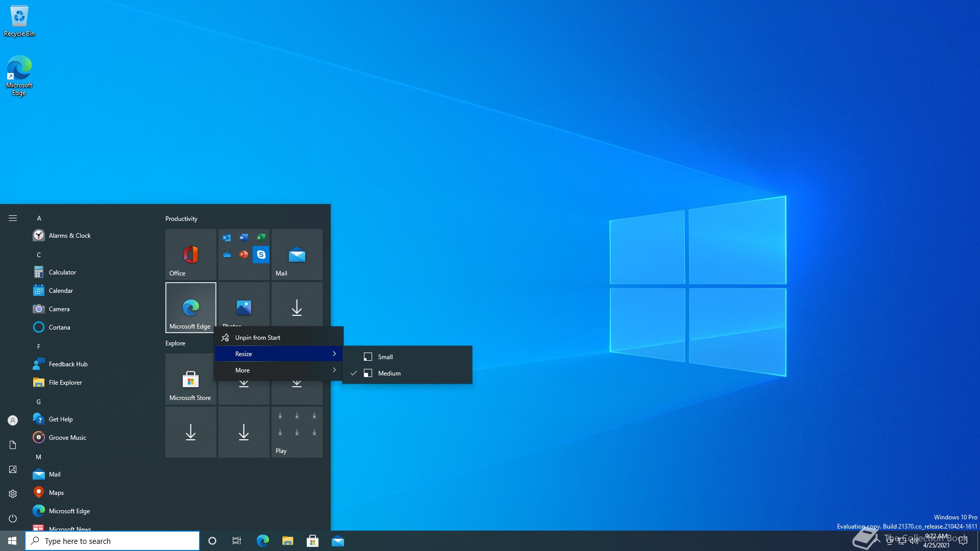Open the Play folder tile

297,432
